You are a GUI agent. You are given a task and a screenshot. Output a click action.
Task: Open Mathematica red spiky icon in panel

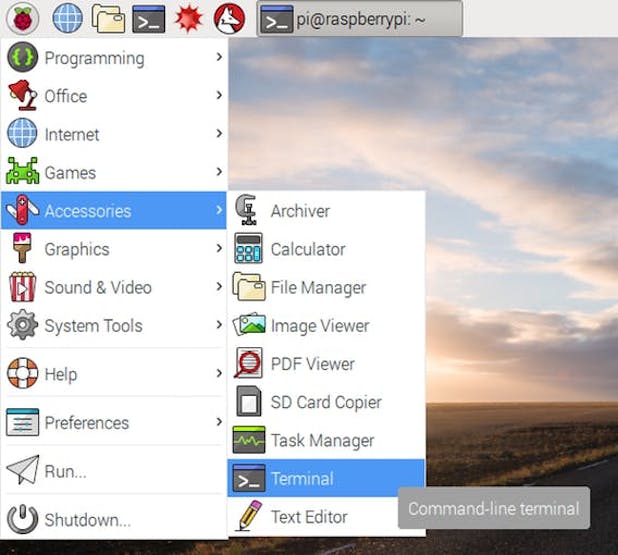point(189,19)
